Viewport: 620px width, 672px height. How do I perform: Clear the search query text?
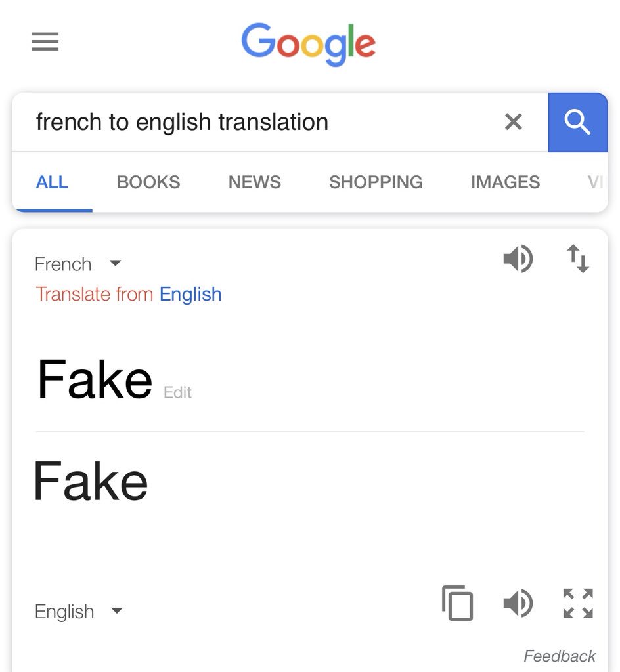[513, 121]
